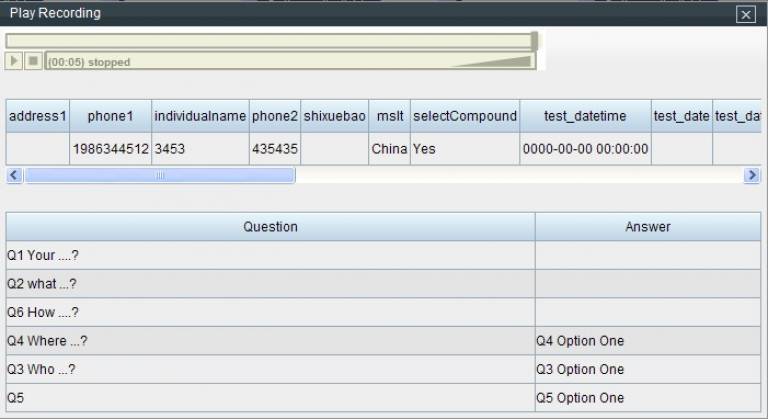The width and height of the screenshot is (768, 419).
Task: Click the phone1 column header
Action: click(110, 116)
